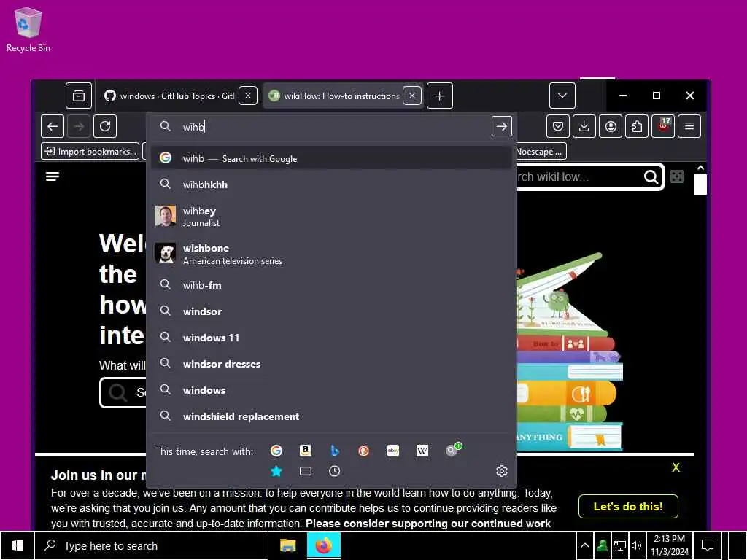Select wishbone television series suggestion
747x560 pixels.
[x=332, y=254]
